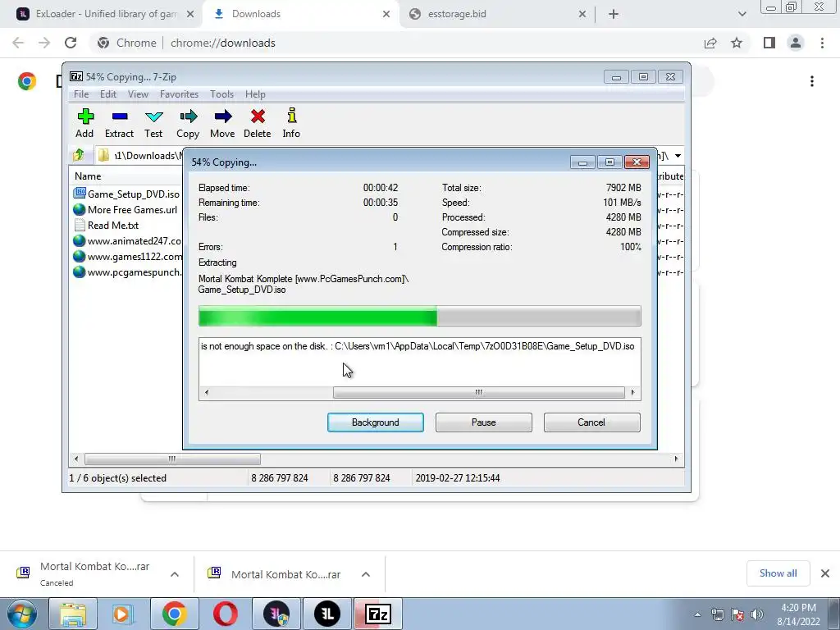Select www.animated247 entry in the file list
This screenshot has height=630, width=840.
point(127,240)
